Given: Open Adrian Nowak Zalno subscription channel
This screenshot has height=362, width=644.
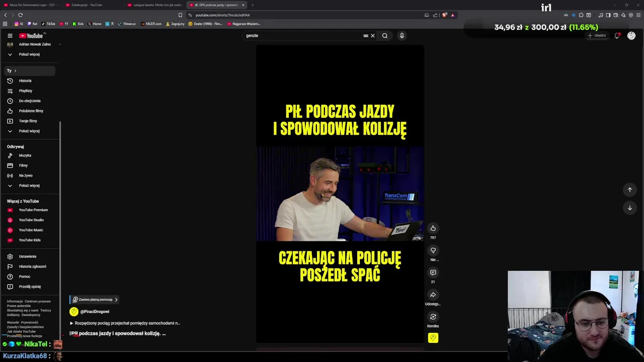Looking at the screenshot, I should (x=30, y=44).
